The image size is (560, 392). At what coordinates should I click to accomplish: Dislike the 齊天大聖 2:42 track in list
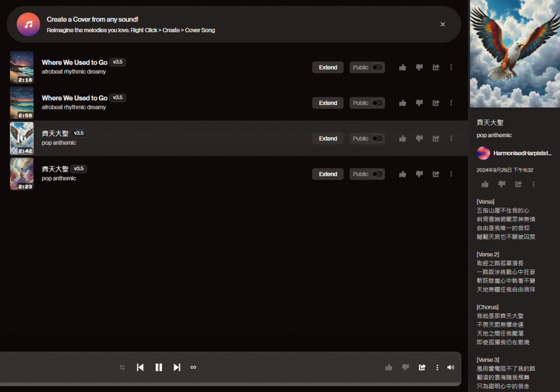coord(419,138)
